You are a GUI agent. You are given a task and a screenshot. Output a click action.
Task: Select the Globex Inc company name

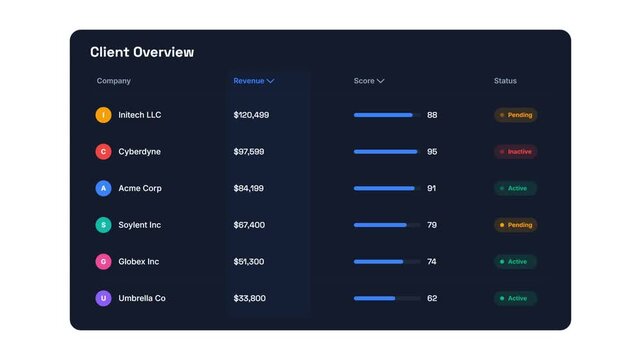pos(139,262)
